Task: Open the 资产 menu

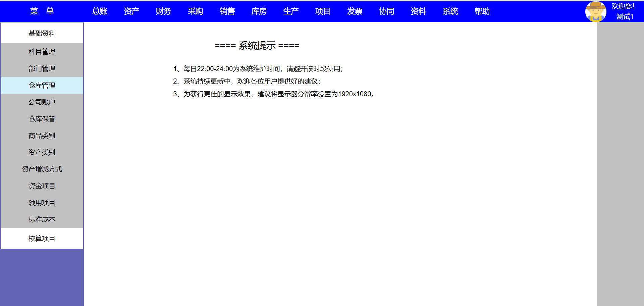Action: tap(131, 11)
